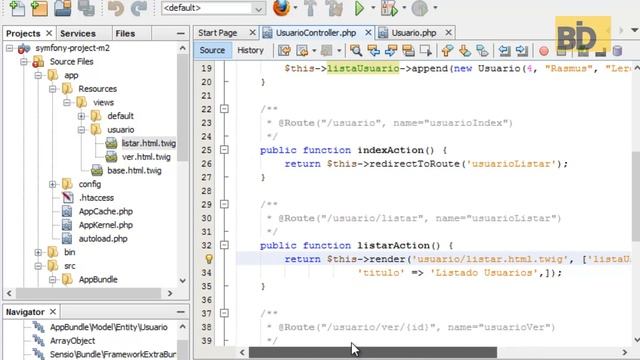Collapse comment fold at line 37
The width and height of the screenshot is (640, 360).
(224, 313)
